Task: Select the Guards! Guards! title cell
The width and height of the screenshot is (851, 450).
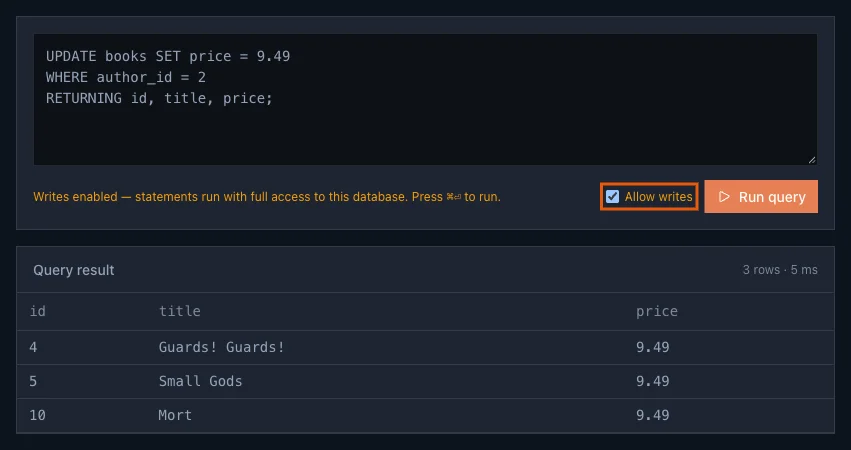Action: tap(221, 347)
